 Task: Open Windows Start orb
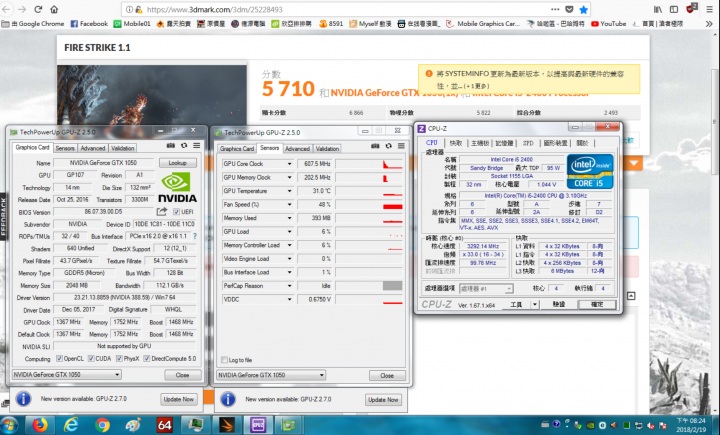9,425
